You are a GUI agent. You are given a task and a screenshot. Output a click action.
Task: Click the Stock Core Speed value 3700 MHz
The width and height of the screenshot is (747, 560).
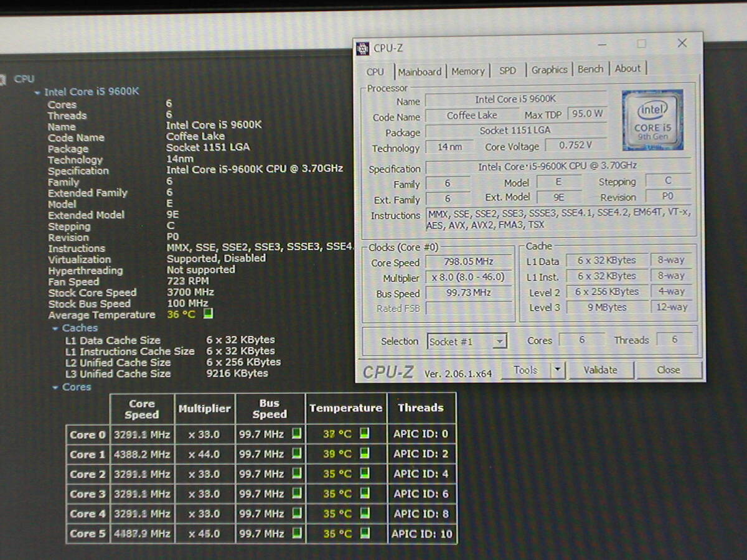coord(190,292)
